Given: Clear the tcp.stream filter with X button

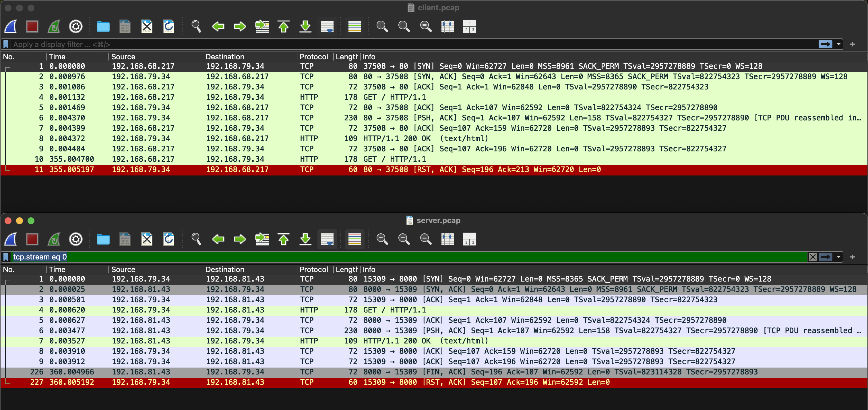Looking at the screenshot, I should click(812, 257).
